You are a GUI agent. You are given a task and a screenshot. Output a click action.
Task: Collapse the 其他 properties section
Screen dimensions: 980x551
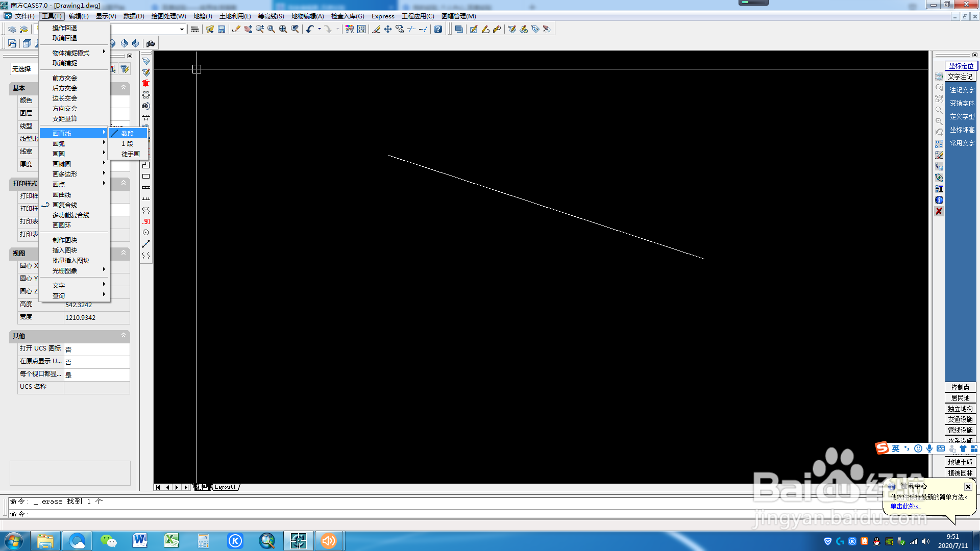[x=123, y=336]
